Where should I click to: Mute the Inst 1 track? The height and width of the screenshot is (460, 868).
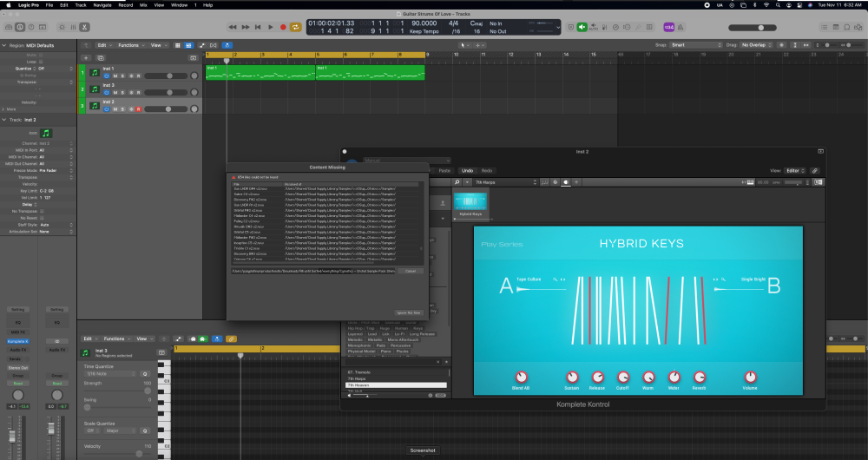[115, 76]
